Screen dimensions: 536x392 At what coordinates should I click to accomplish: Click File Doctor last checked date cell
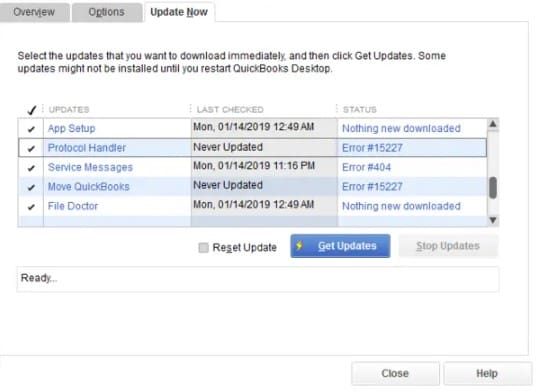(x=264, y=205)
